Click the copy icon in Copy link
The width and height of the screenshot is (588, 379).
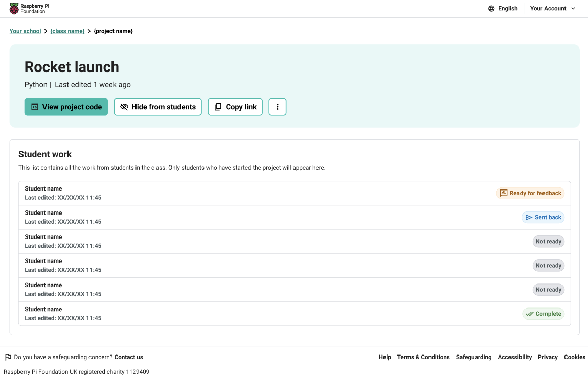pyautogui.click(x=218, y=107)
